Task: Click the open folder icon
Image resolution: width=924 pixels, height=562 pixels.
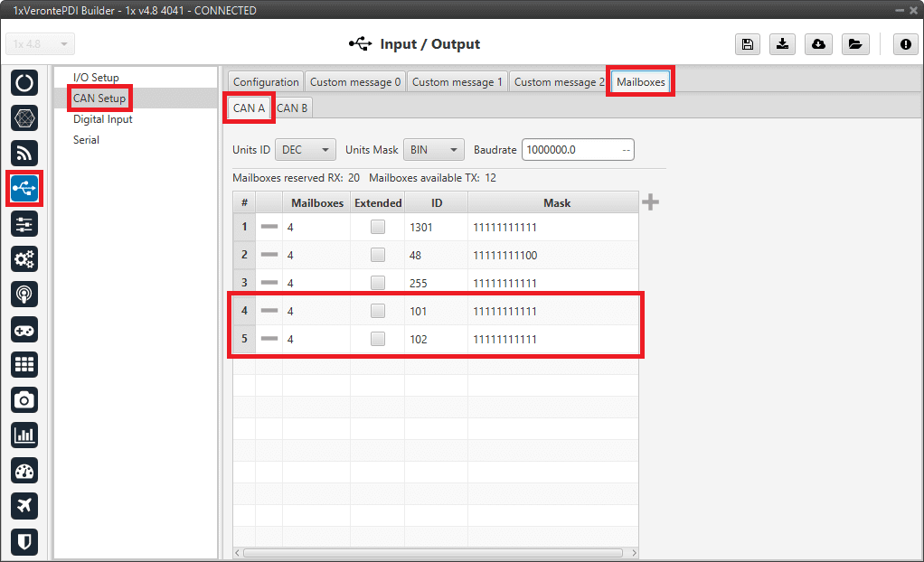Action: [x=853, y=44]
